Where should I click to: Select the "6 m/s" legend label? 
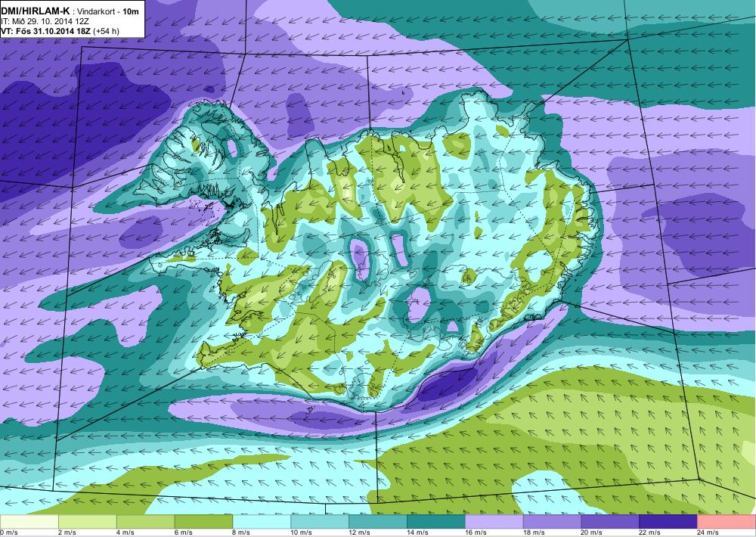184,532
